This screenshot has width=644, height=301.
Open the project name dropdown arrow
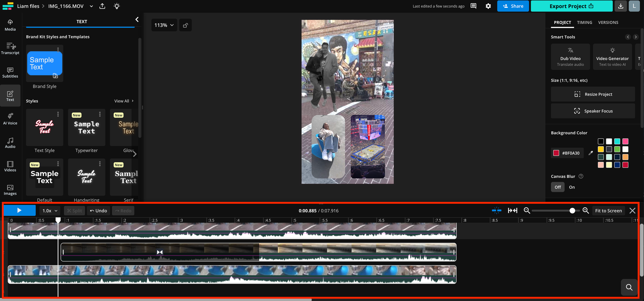point(91,6)
